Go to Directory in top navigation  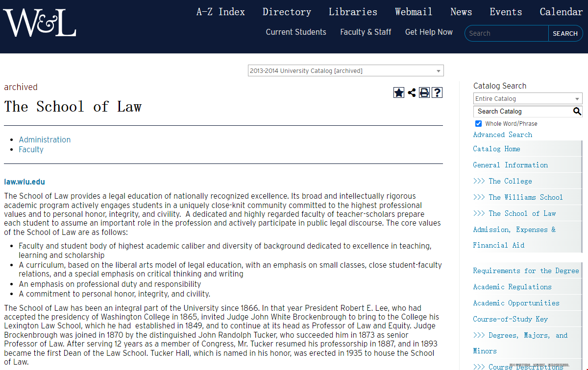click(x=287, y=12)
